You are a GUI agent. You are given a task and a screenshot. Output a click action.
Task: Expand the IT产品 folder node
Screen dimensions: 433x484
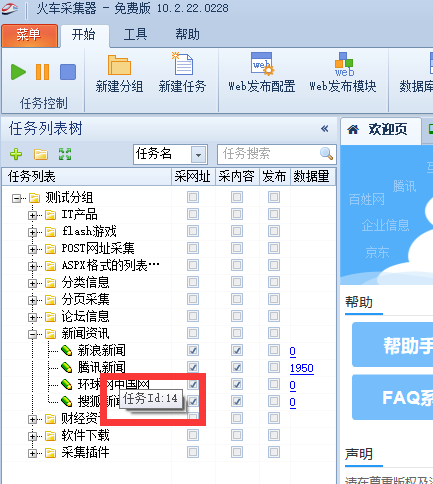click(x=32, y=215)
